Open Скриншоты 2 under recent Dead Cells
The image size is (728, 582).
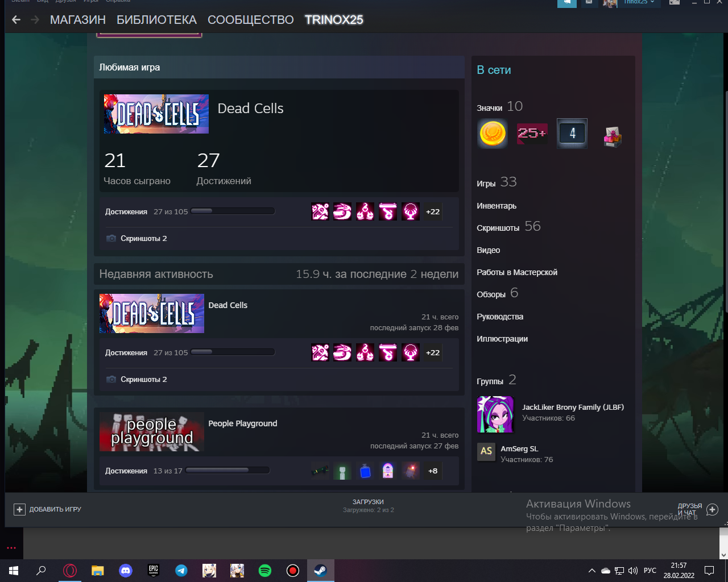[x=144, y=379]
